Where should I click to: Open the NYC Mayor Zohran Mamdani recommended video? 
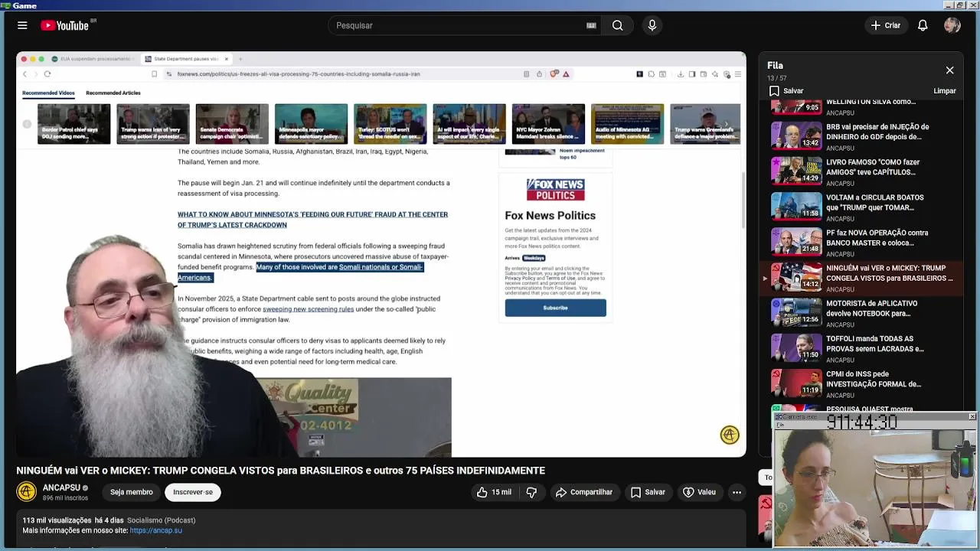[x=548, y=124]
